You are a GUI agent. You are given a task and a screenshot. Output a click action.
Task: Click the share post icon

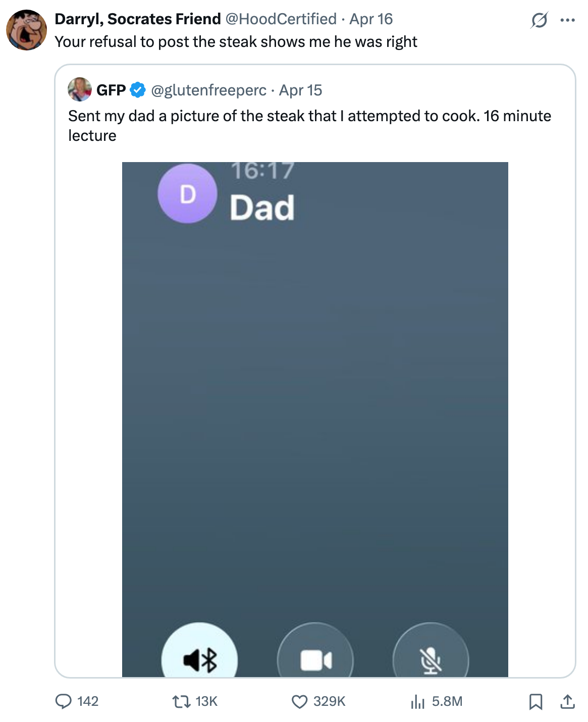(567, 701)
